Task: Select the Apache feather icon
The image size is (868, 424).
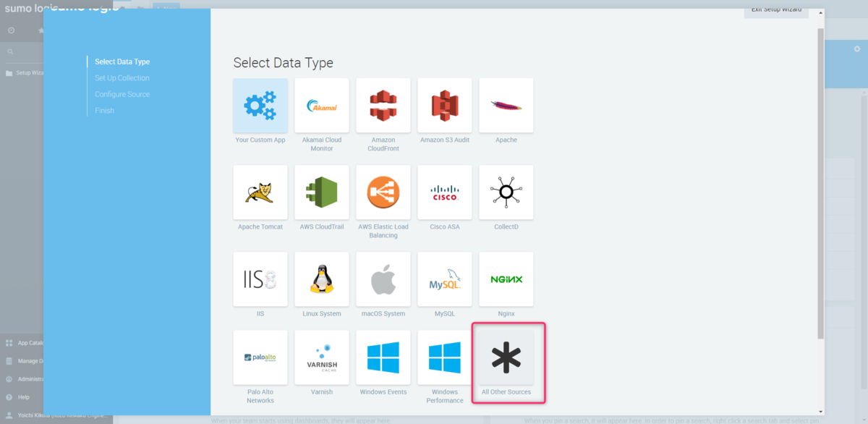Action: point(506,106)
